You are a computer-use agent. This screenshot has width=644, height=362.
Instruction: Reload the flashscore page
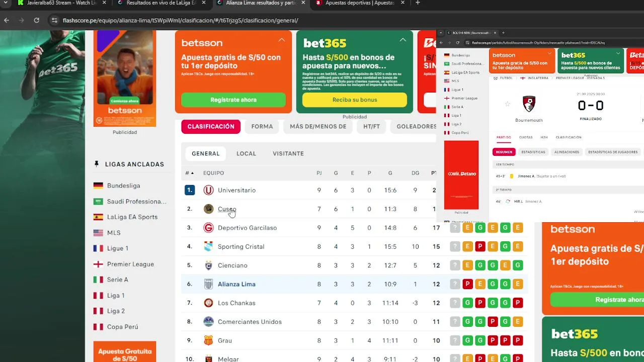click(x=36, y=21)
